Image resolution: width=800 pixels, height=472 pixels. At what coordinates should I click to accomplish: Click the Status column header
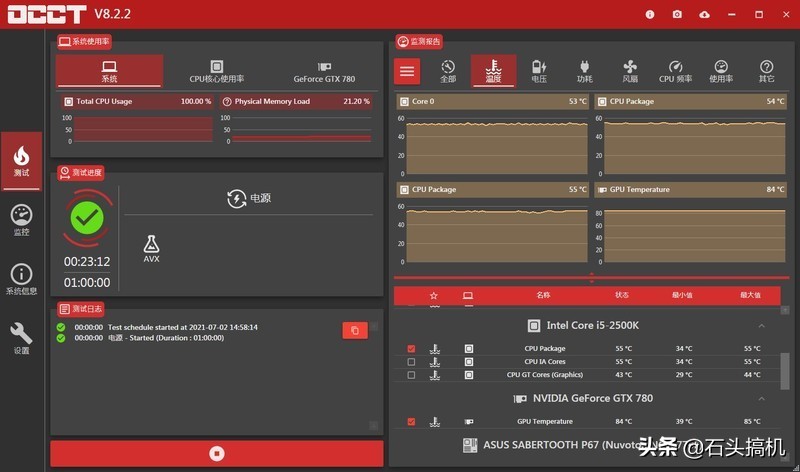[622, 295]
